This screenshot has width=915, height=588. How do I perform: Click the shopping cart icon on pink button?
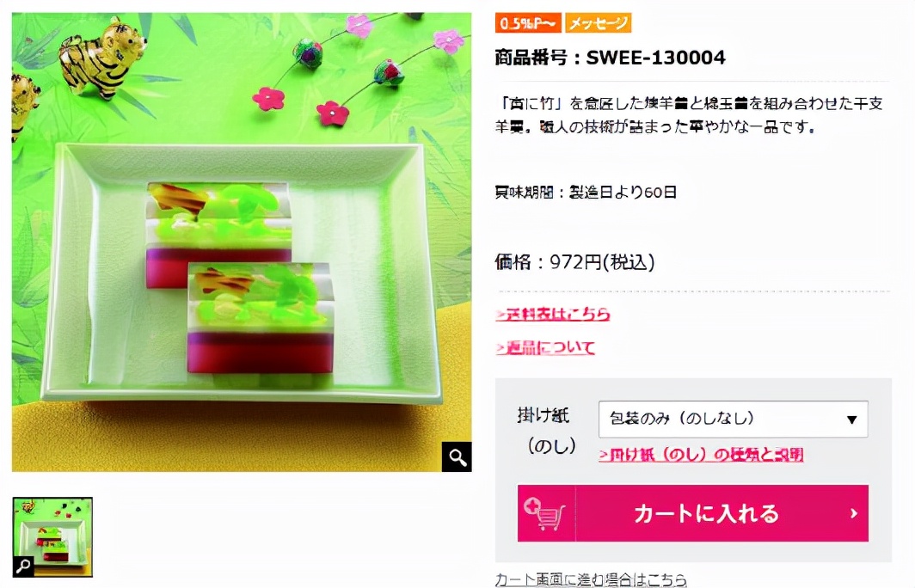545,513
